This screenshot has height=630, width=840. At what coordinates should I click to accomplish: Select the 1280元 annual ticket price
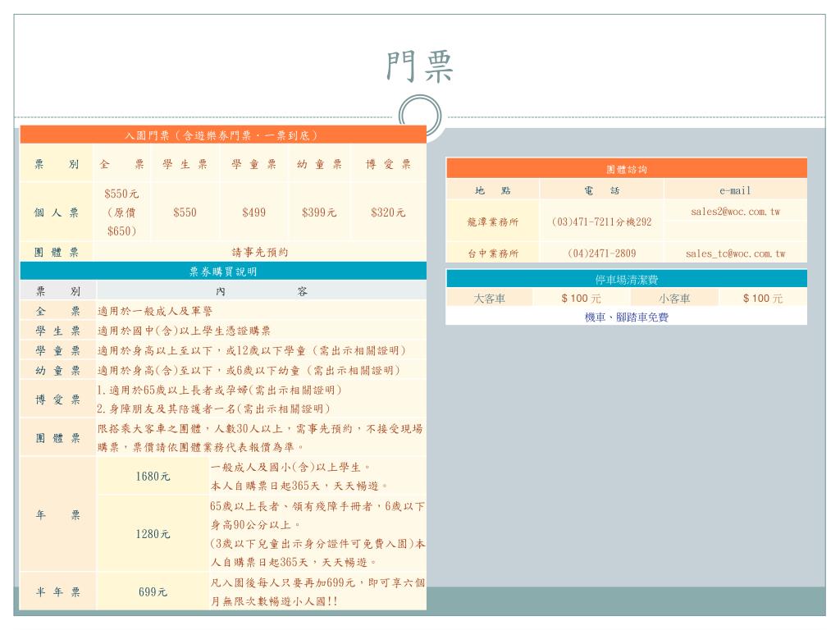point(153,534)
